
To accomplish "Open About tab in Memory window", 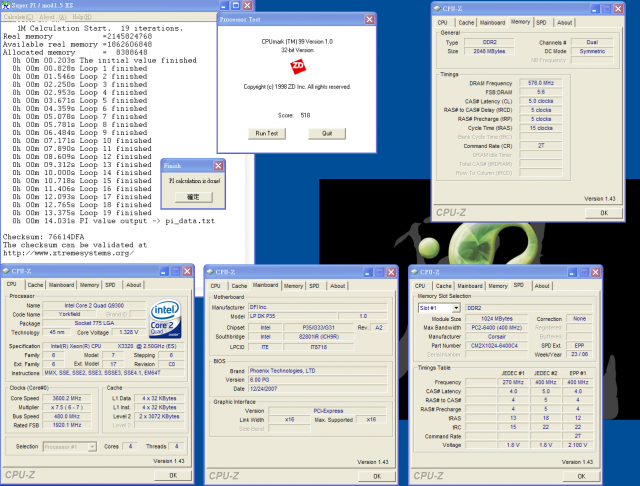I will click(564, 23).
